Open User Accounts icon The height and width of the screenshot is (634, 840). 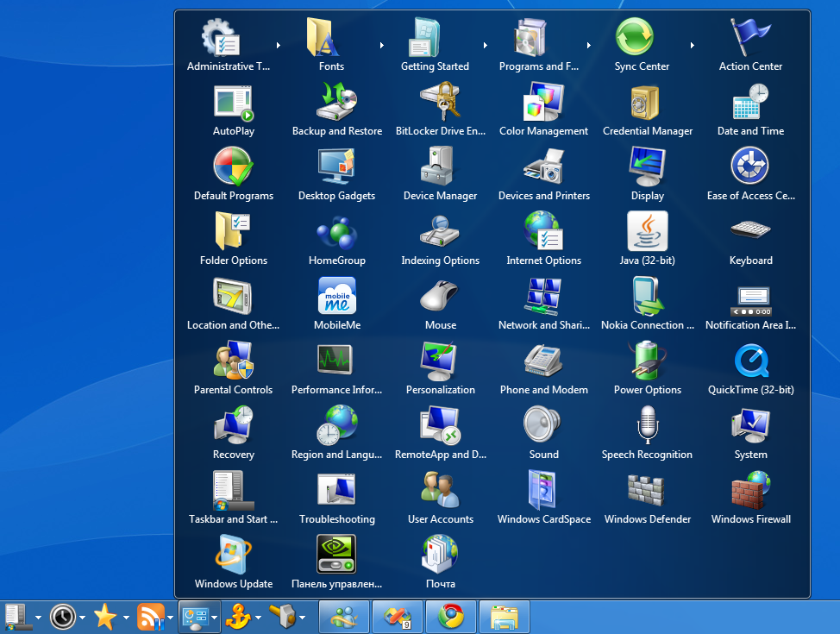[440, 489]
